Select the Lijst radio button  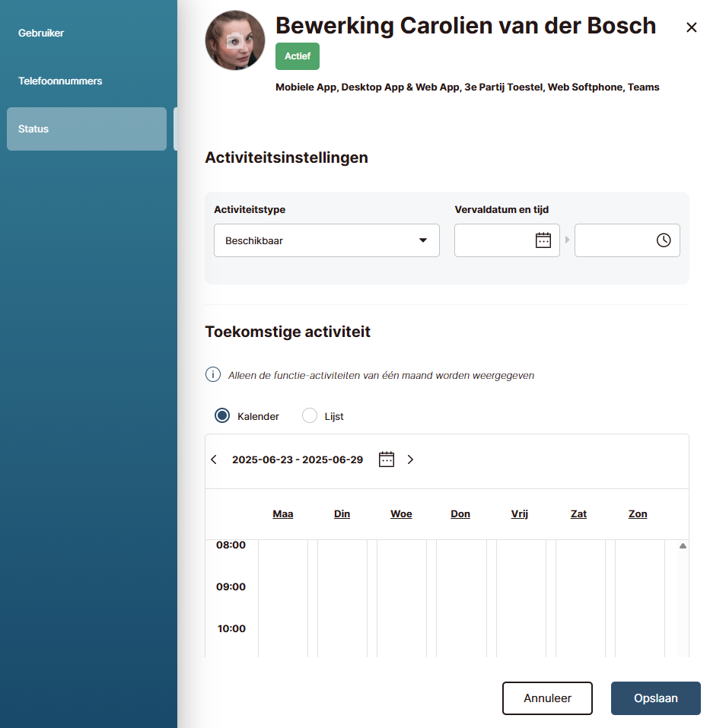coord(310,416)
